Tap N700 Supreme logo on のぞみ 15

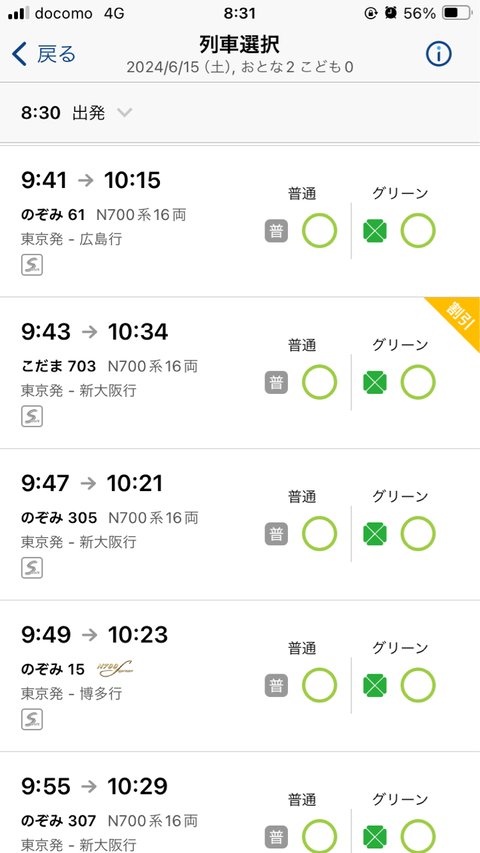tap(115, 669)
